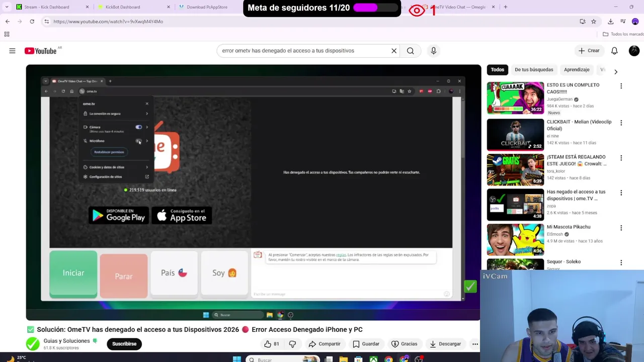This screenshot has height=362, width=644.
Task: Select the De tus búsquedas chip
Action: point(534,69)
